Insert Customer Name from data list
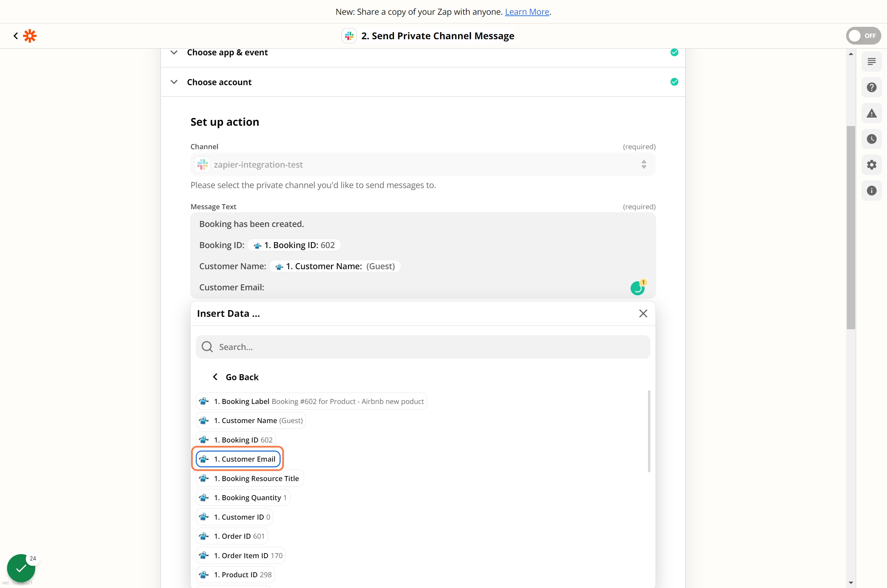887x588 pixels. 251,420
